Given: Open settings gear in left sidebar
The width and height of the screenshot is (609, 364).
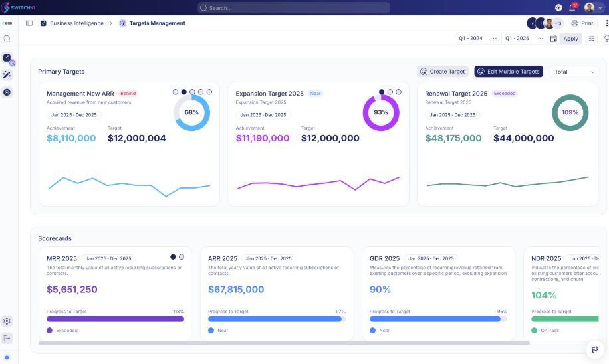Looking at the screenshot, I should pos(7,321).
